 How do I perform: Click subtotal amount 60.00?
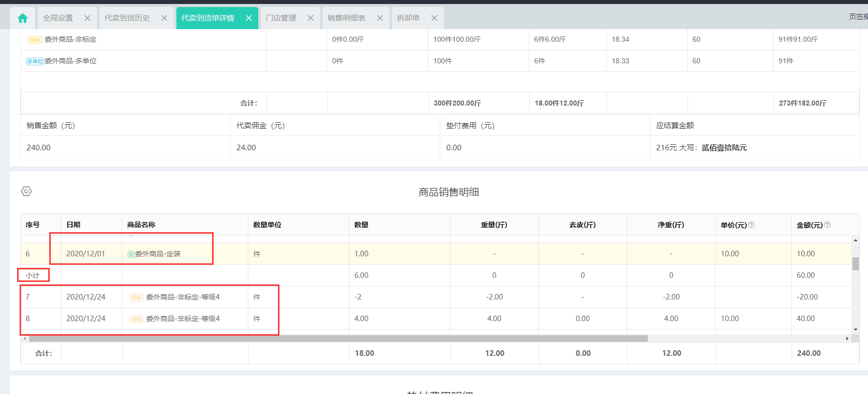pos(806,275)
